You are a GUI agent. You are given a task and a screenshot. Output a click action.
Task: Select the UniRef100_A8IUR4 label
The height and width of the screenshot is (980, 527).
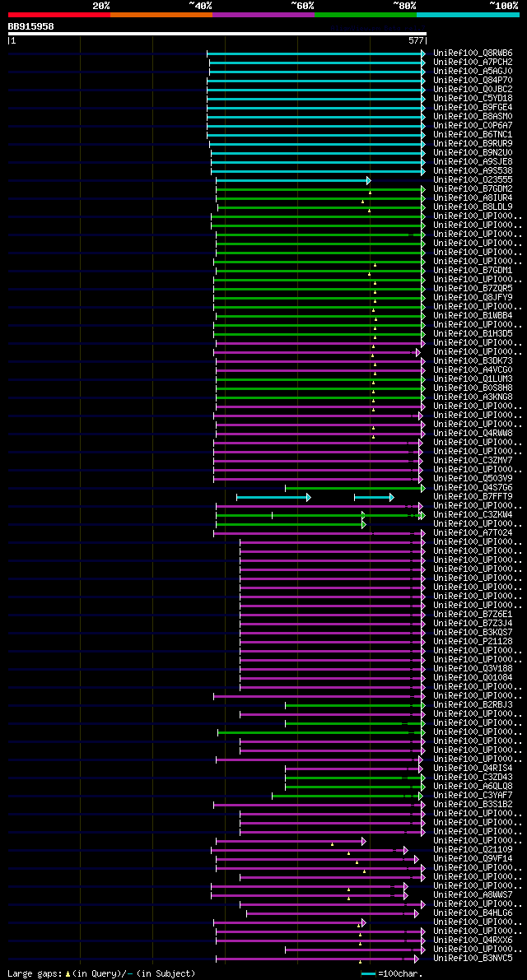473,198
